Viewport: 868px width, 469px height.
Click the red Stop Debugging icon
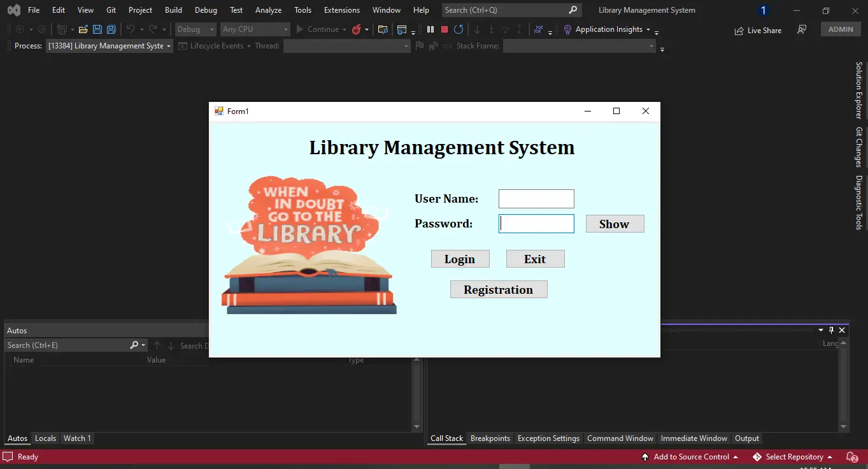[445, 29]
